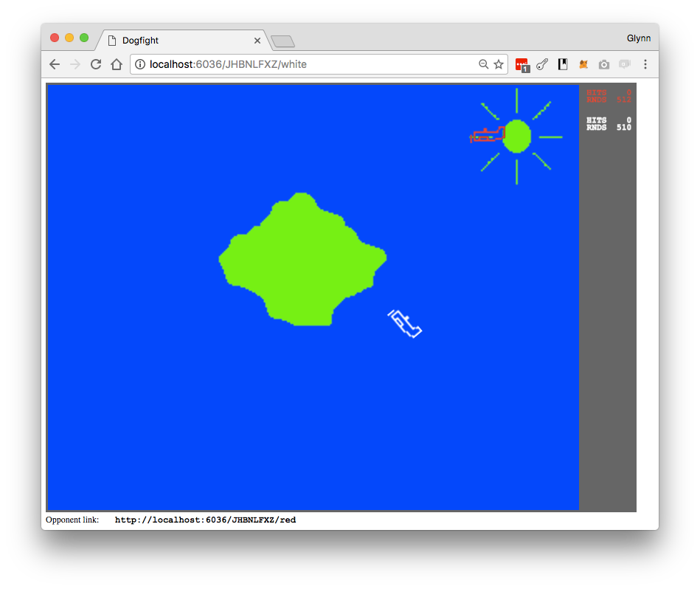
Task: Open the site information panel
Action: coord(139,64)
